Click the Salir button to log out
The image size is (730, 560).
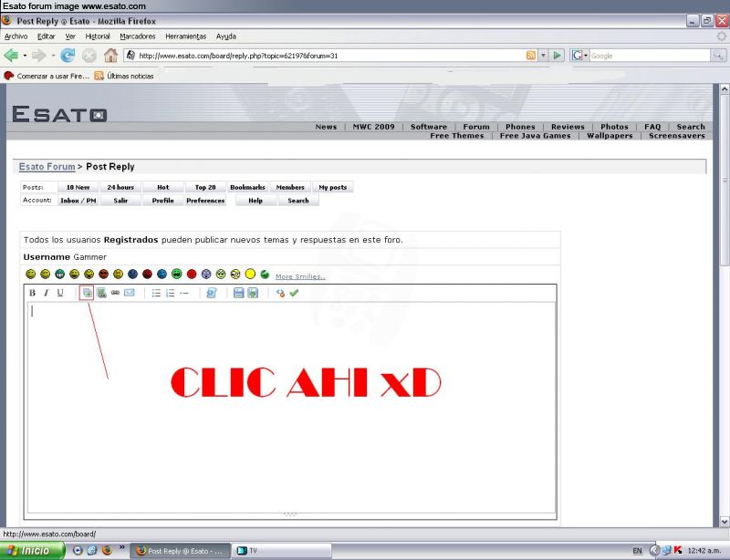click(120, 201)
